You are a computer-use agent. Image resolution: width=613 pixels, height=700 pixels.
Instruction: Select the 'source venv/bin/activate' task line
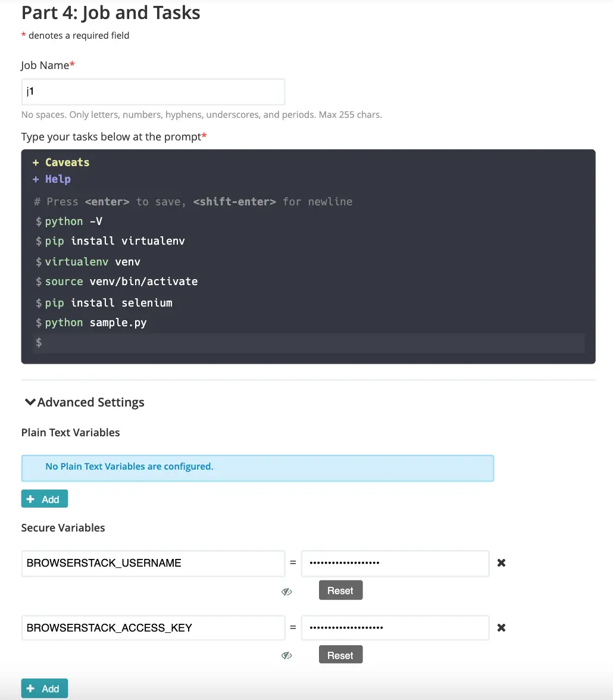(121, 282)
